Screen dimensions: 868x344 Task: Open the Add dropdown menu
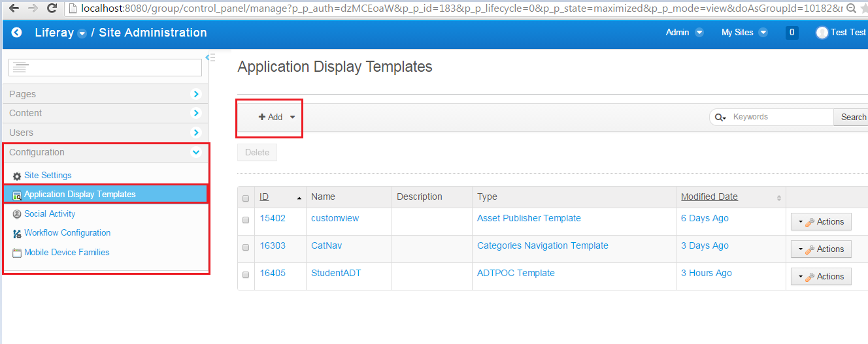coord(276,117)
